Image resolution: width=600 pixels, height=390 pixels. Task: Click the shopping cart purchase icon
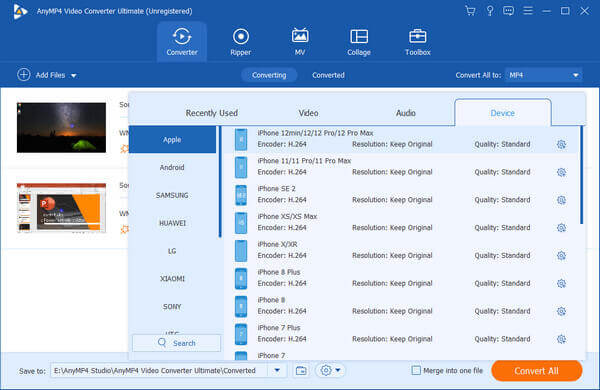470,11
